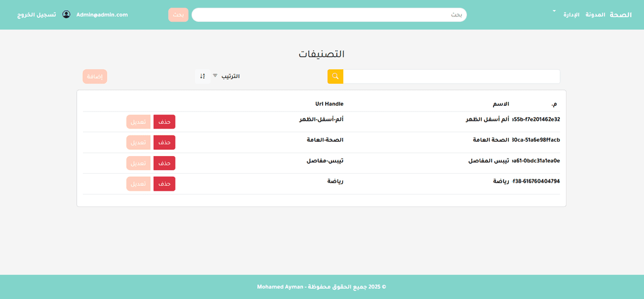This screenshot has height=299, width=644.
Task: Delete the تيبس المفاصل category
Action: [164, 163]
